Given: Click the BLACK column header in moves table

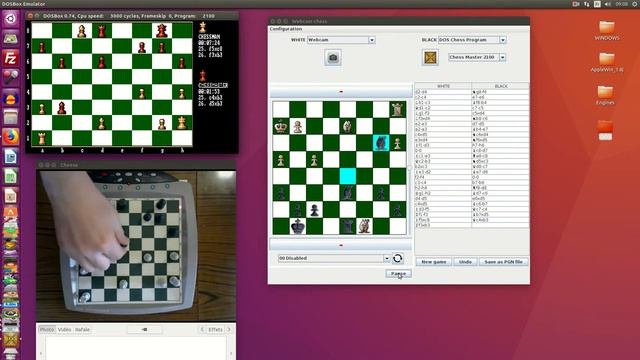Looking at the screenshot, I should click(500, 86).
